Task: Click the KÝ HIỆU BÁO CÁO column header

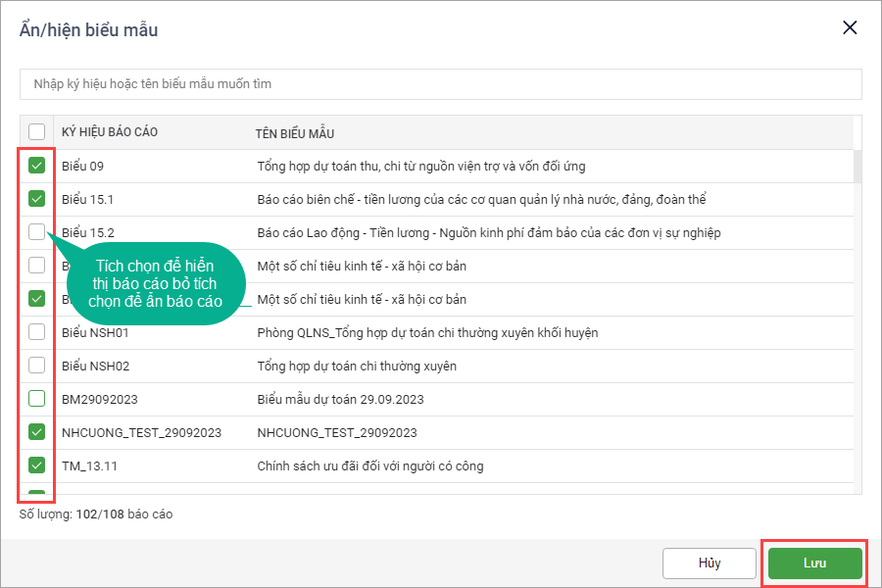Action: [x=110, y=132]
